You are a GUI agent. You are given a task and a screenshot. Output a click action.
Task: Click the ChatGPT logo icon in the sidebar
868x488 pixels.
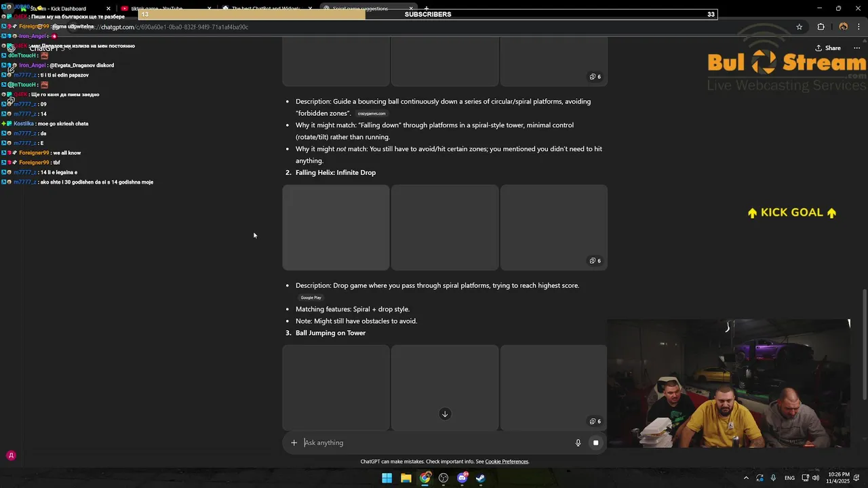(11, 48)
